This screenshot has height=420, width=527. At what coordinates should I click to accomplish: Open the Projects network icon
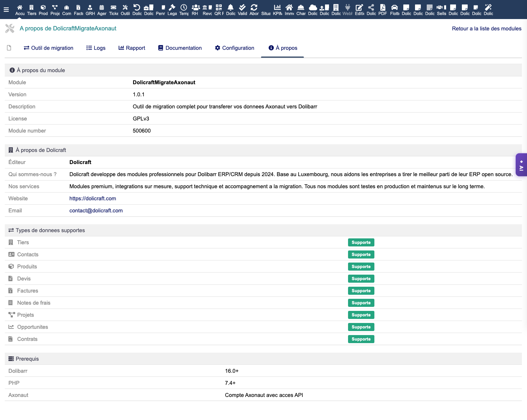tap(55, 7)
